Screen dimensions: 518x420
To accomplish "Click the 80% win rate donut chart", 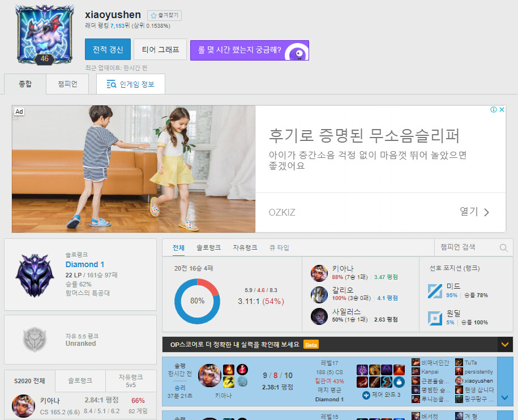I will pyautogui.click(x=197, y=301).
